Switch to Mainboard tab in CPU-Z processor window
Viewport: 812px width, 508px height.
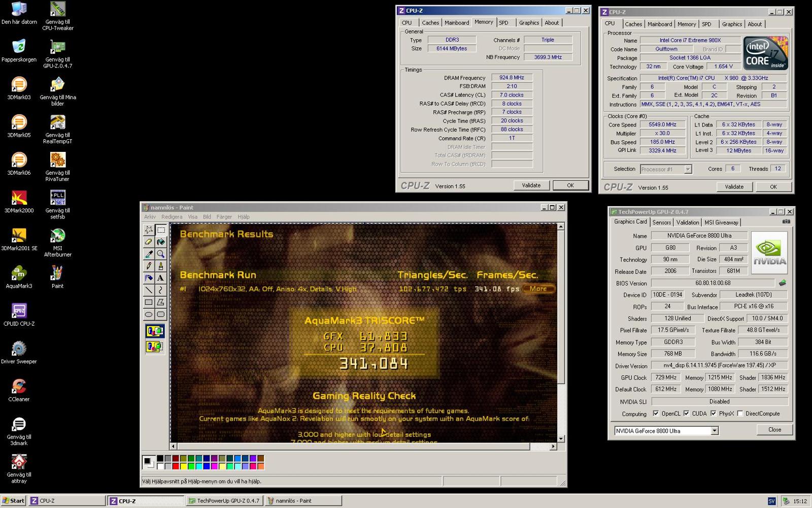click(660, 24)
